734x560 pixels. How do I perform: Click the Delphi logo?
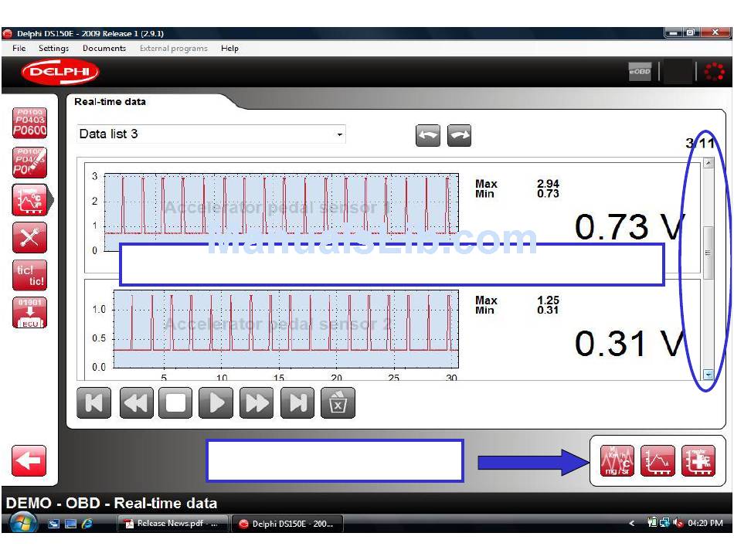point(60,72)
